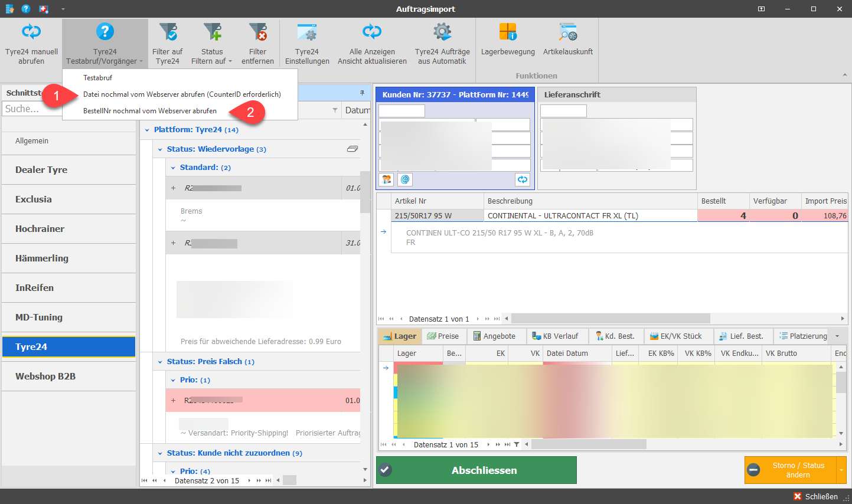Open Tyre24 Aufträge aus Automatik
Image resolution: width=852 pixels, height=504 pixels.
pyautogui.click(x=442, y=44)
